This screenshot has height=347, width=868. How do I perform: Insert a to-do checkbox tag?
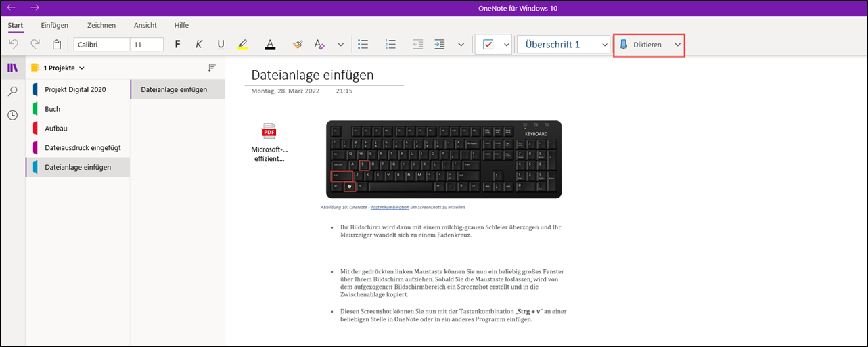click(488, 45)
